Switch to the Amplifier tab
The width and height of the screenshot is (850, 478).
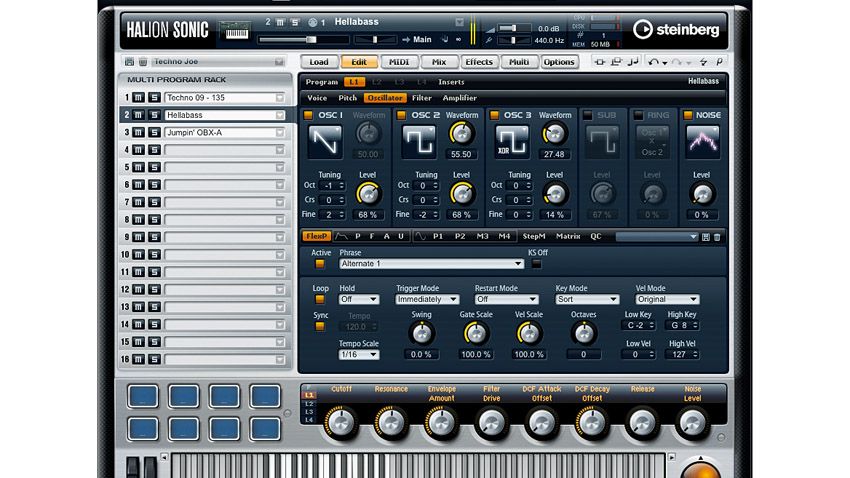tap(460, 98)
